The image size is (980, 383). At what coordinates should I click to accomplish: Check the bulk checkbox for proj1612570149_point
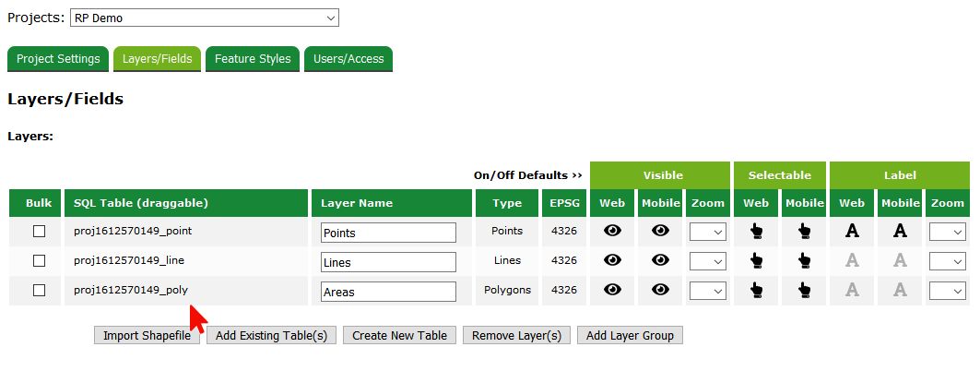[x=39, y=232]
